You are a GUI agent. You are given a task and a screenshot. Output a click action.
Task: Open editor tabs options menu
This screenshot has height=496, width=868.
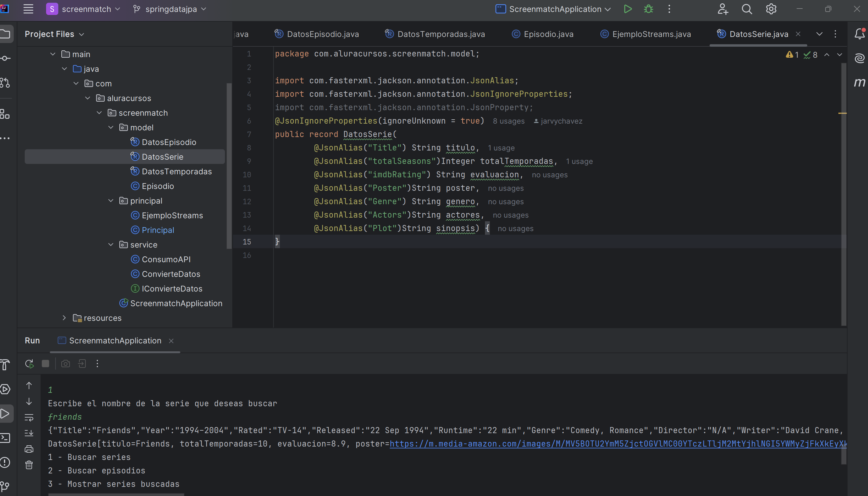(x=835, y=34)
